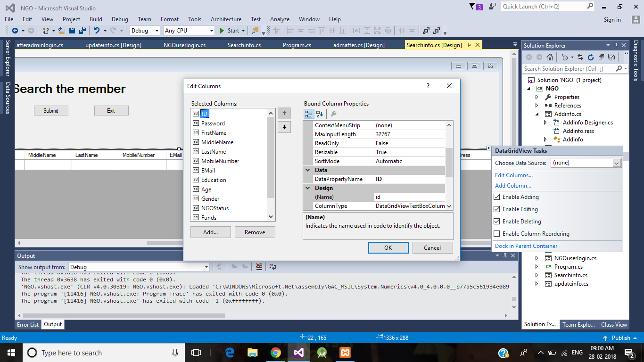Viewport: 644px width, 362px height.
Task: Click Cancel in Edit Columns dialog
Action: [432, 247]
